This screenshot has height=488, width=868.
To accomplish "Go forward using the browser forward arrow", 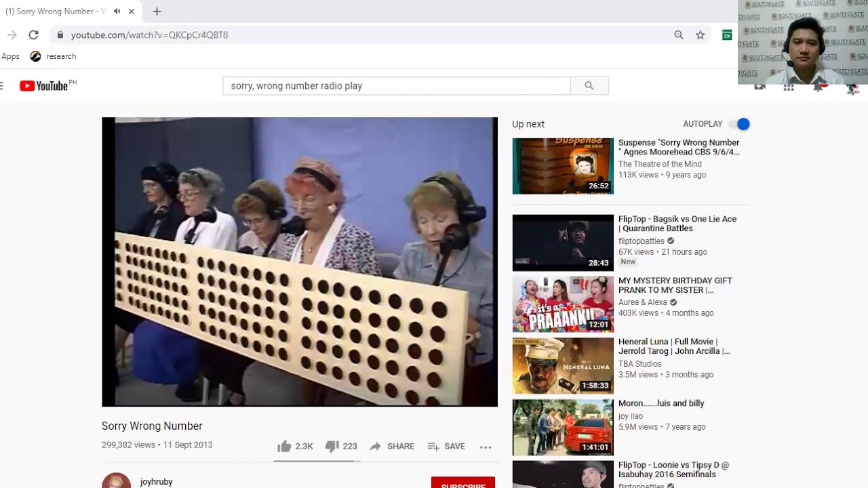I will click(x=12, y=35).
